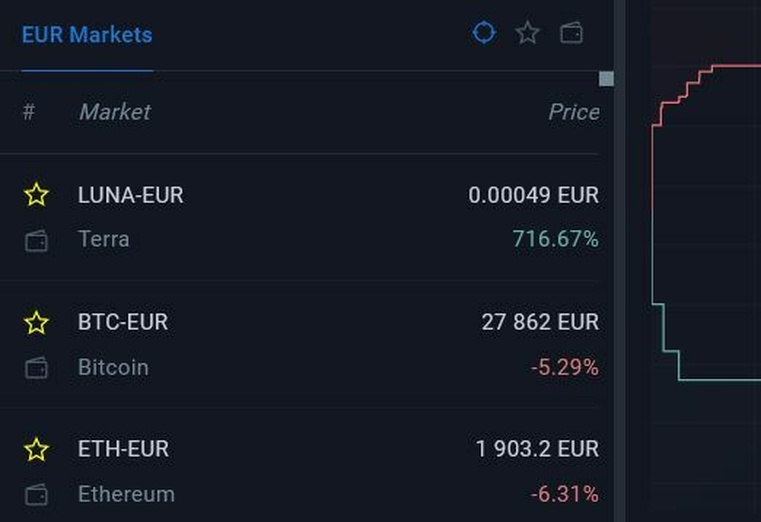Screen dimensions: 761x522
Task: Click the 716.67% change for Terra
Action: pyautogui.click(x=555, y=239)
